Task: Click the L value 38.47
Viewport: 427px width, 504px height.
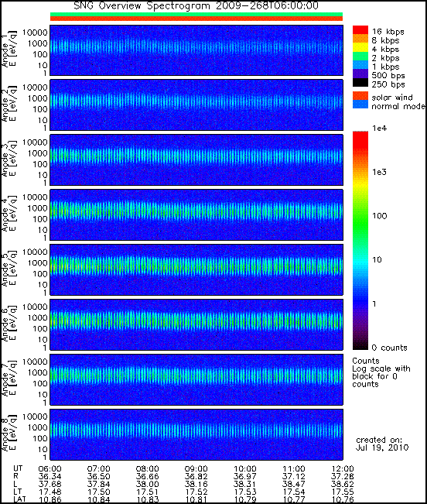Action: pyautogui.click(x=294, y=484)
